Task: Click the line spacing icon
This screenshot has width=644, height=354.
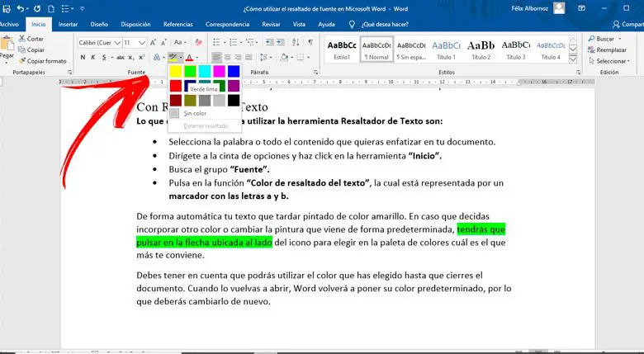Action: click(263, 57)
